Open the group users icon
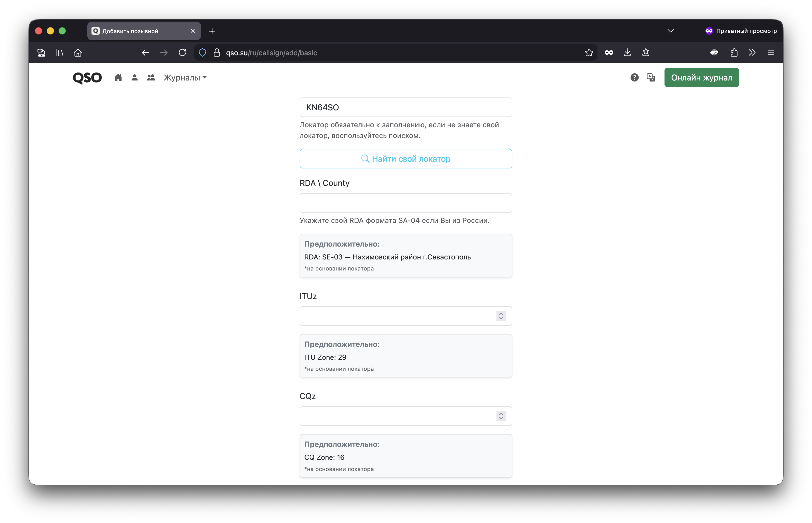Viewport: 812px width, 523px height. click(151, 77)
